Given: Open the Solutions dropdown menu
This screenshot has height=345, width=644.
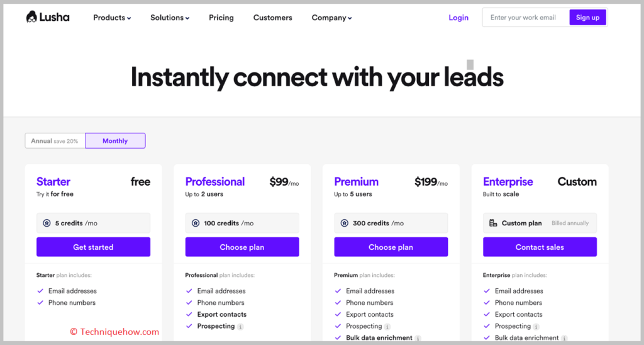Looking at the screenshot, I should coord(170,18).
